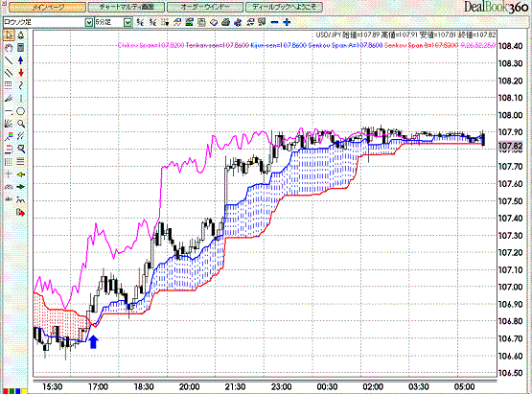
Task: Select the ellipse drawing tool
Action: pos(21,111)
